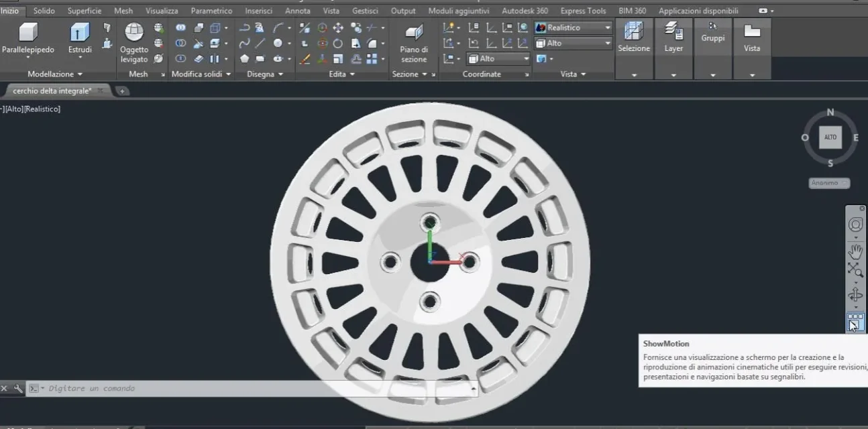The height and width of the screenshot is (429, 868).
Task: Open the Visualizza ribbon tab
Action: click(162, 11)
